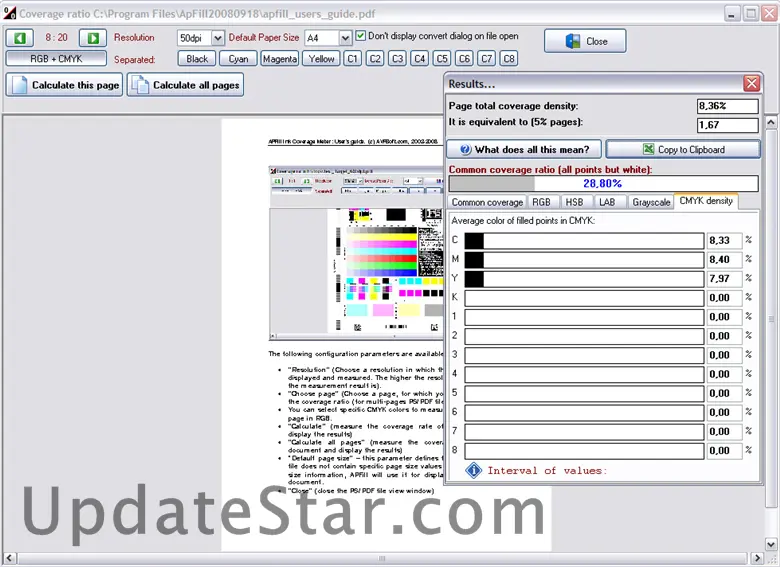Click Calculate all pages
Screen dimensions: 780x567
click(x=185, y=85)
